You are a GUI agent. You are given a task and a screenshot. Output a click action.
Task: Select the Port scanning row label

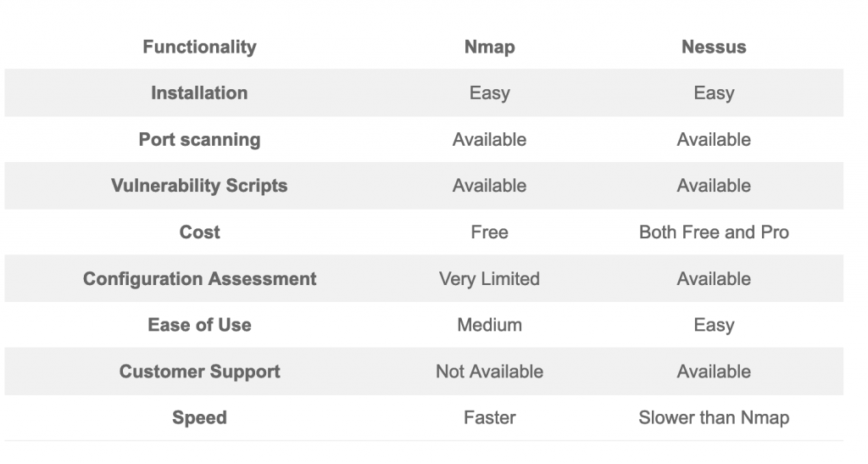pos(199,139)
